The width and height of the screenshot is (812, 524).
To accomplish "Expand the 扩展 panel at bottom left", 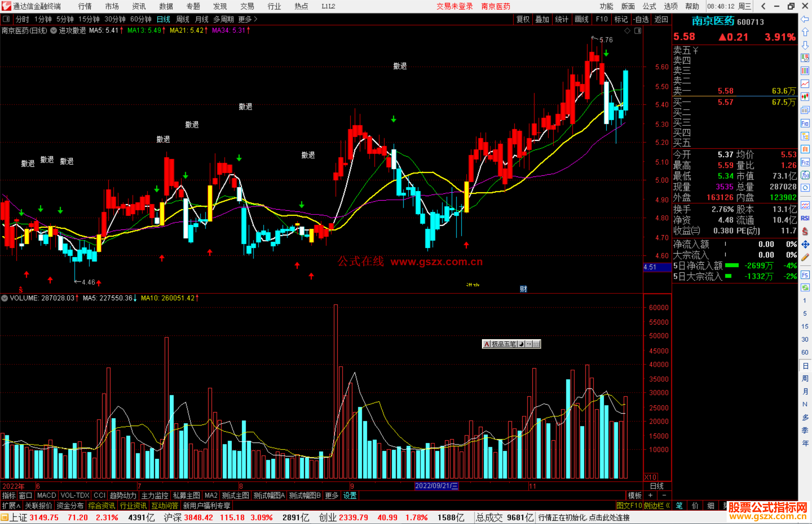I will click(x=11, y=506).
